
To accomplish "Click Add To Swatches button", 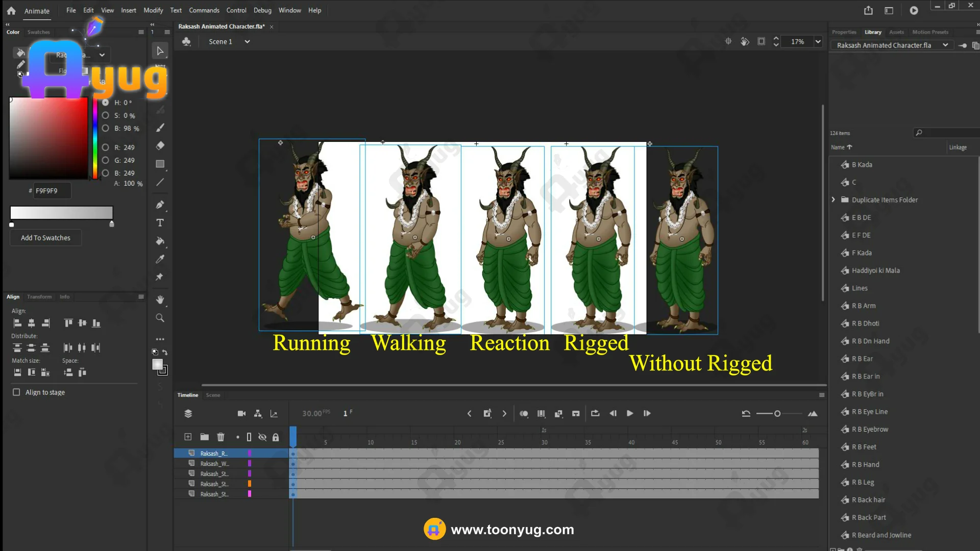I will click(x=45, y=238).
